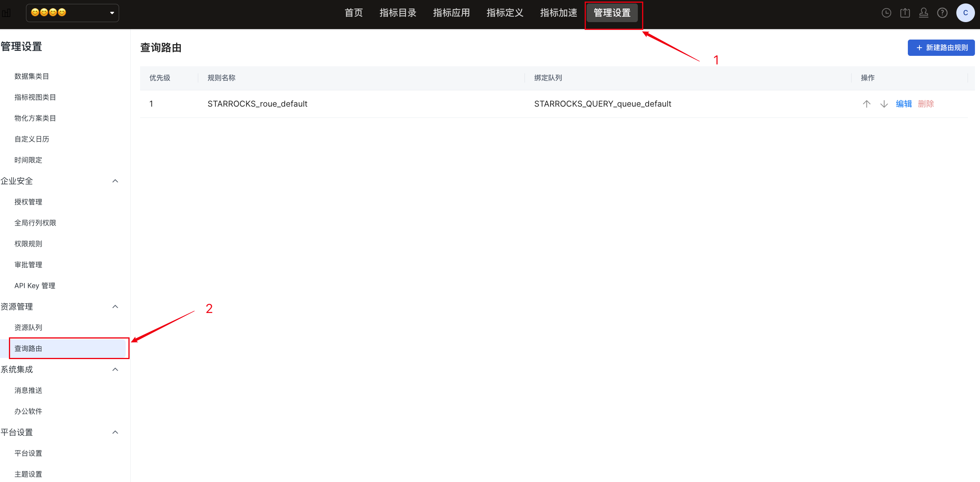
Task: Click the clock history icon in header
Action: pyautogui.click(x=886, y=13)
